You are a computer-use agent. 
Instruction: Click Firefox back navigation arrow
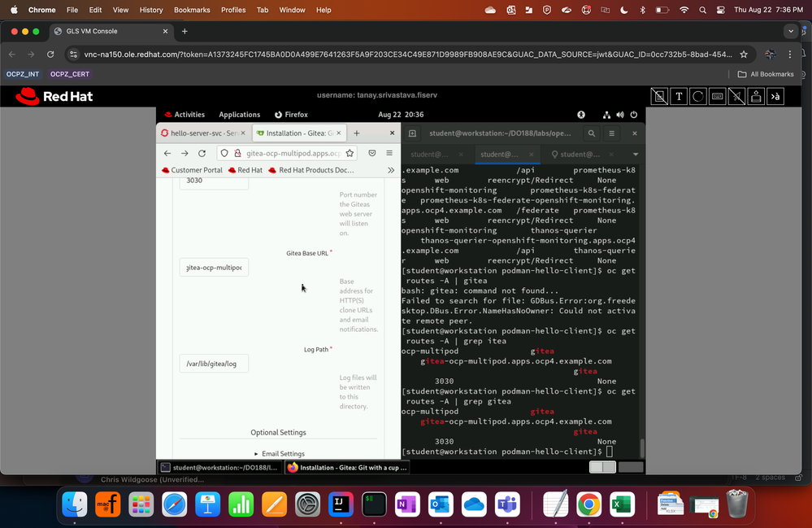click(x=167, y=153)
